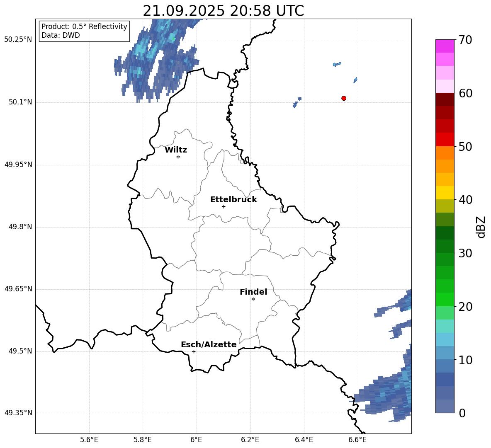This screenshot has width=491, height=448.
Task: Click the 50 label on colorbar
Action: [x=465, y=146]
